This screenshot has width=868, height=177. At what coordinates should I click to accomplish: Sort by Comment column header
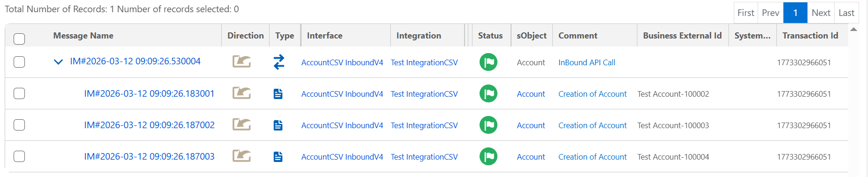click(x=578, y=36)
